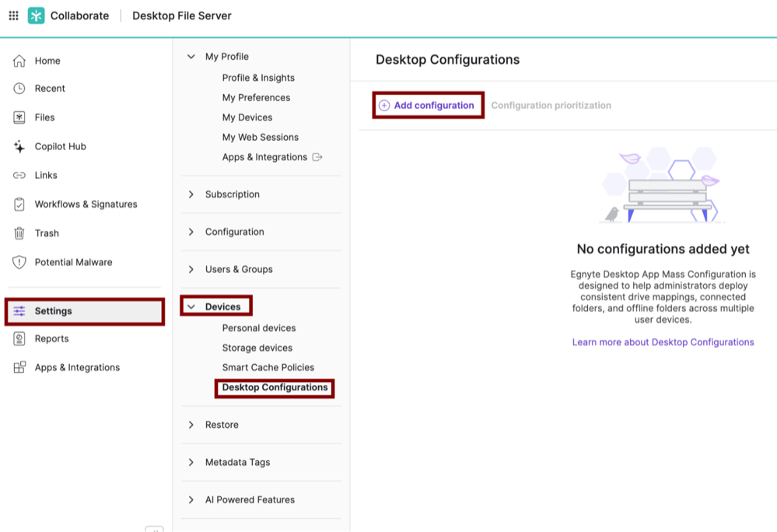Expand the AI Powered Features chevron
The width and height of the screenshot is (777, 532).
(191, 500)
